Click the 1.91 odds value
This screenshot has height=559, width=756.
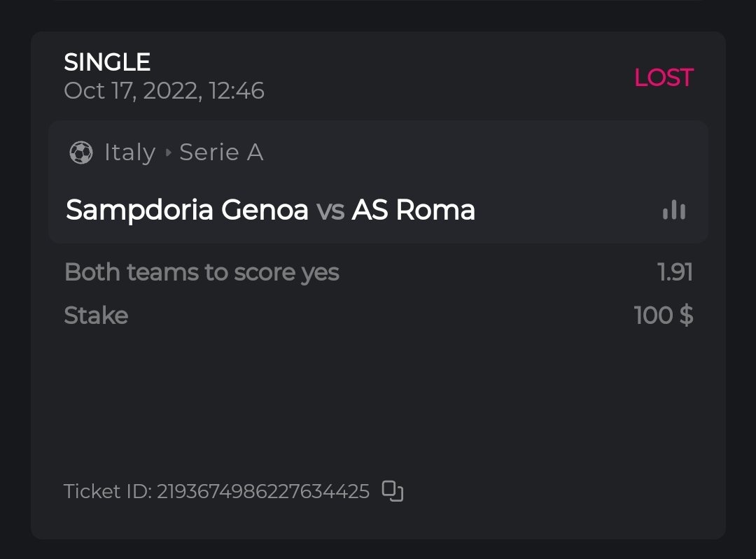[x=675, y=272]
